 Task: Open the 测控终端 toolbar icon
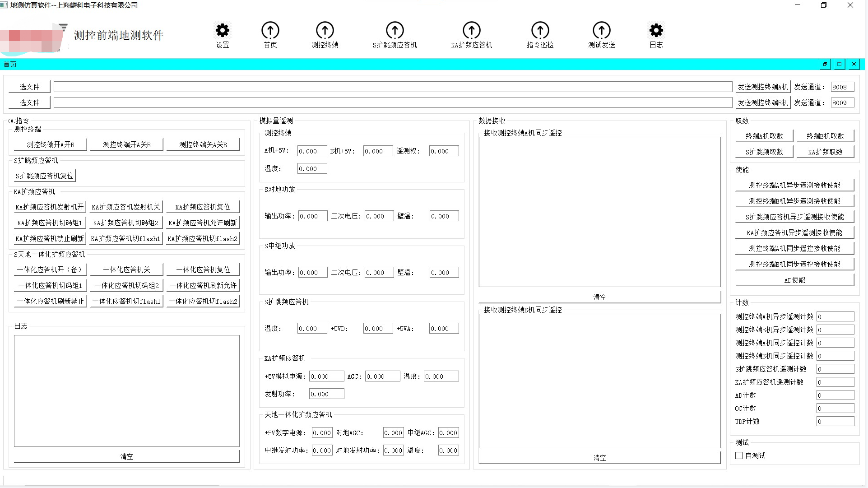(x=325, y=31)
